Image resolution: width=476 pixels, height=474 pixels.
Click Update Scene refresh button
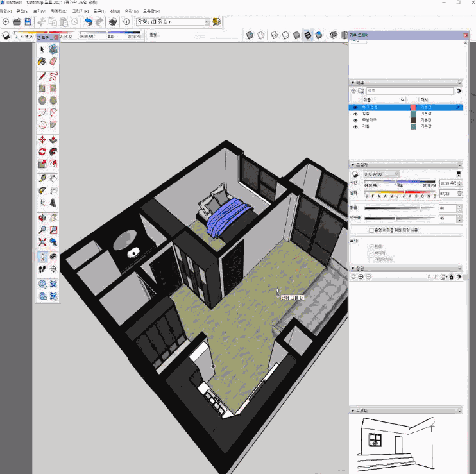(x=353, y=276)
